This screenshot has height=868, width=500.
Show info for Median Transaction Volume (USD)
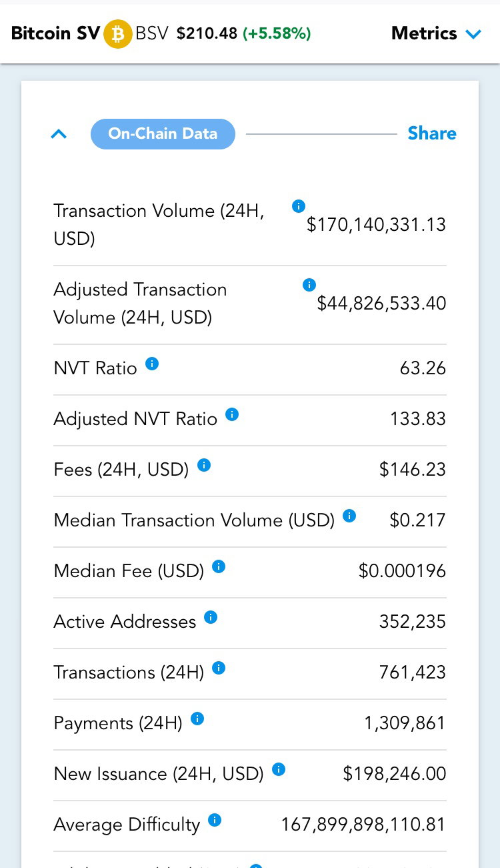(349, 516)
